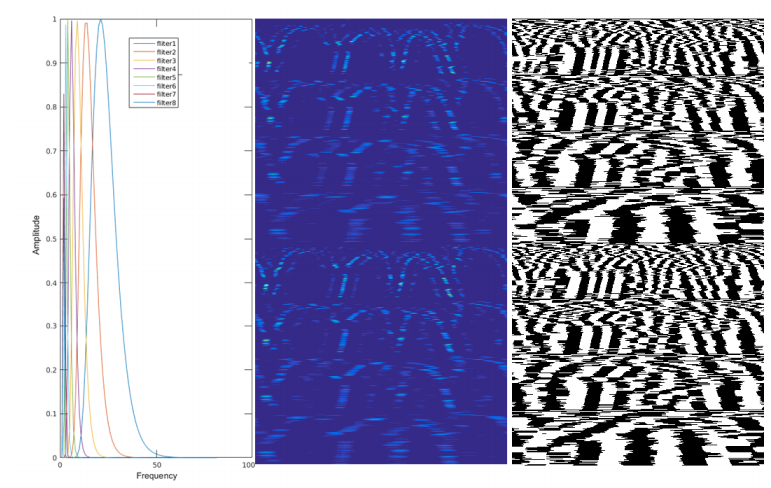771x488 pixels.
Task: Select the filter6 legend label
Action: pos(166,86)
